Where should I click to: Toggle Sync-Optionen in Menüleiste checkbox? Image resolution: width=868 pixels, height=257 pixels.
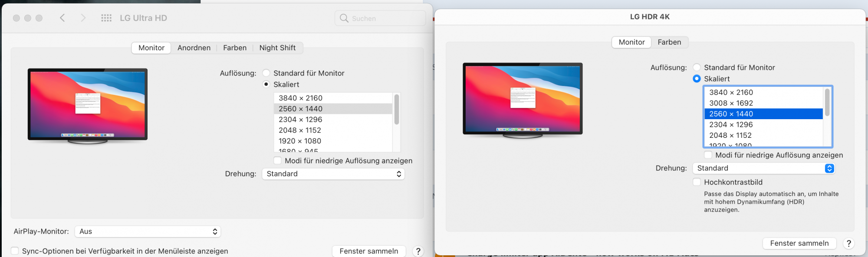tap(15, 251)
